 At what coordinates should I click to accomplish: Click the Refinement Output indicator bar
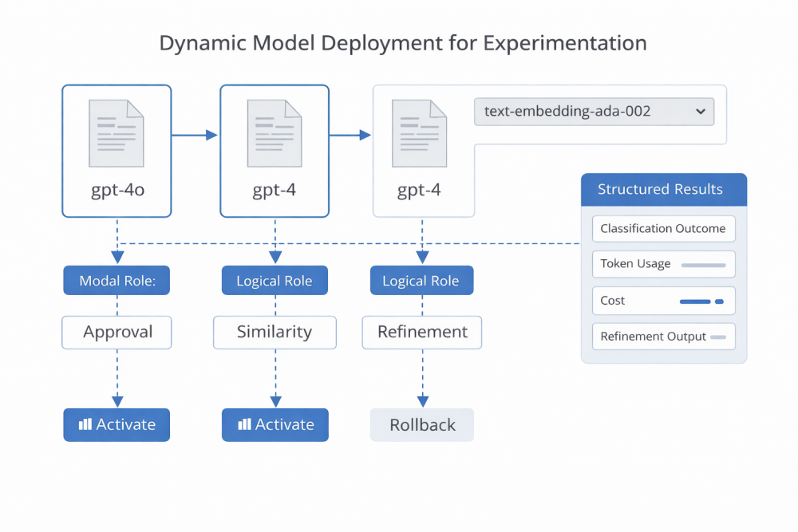point(718,337)
